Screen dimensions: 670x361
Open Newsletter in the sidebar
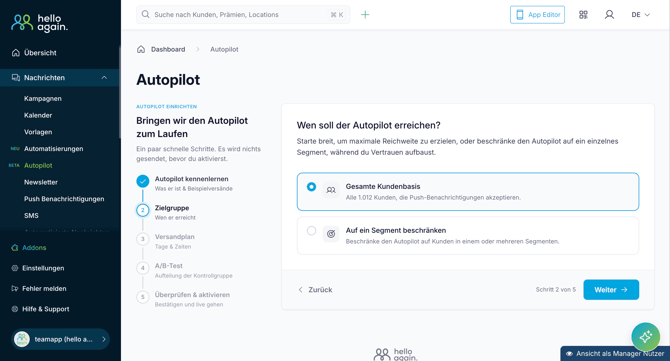[x=41, y=182]
